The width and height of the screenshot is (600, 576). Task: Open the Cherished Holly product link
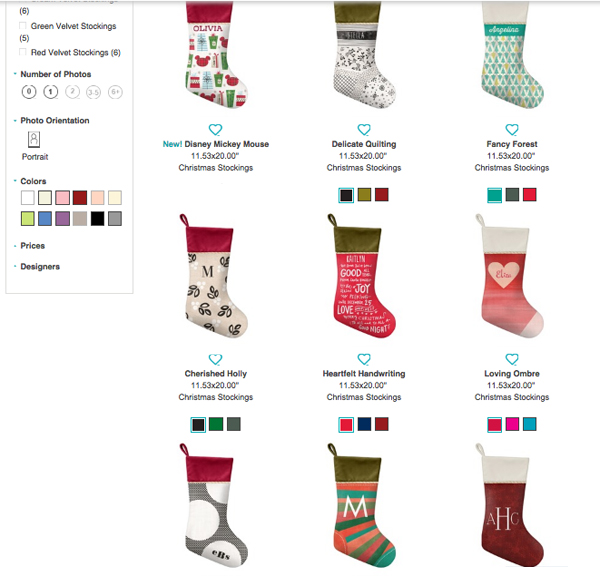pos(216,374)
